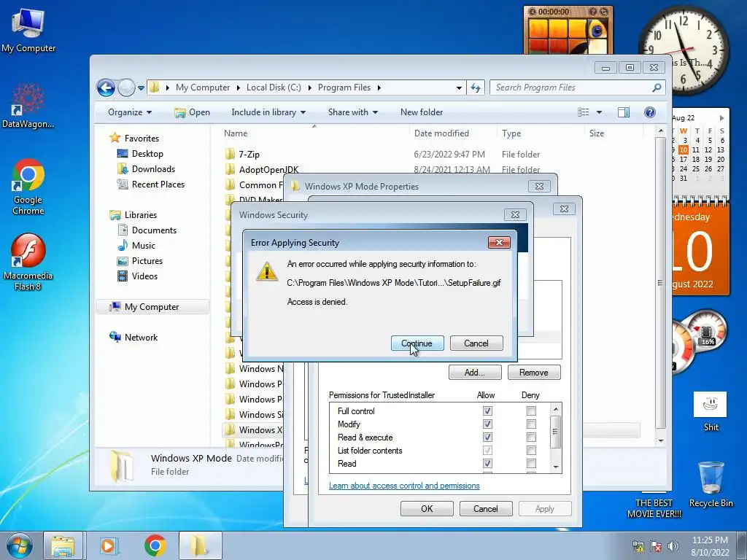Open My Computer desktop icon

(28, 29)
